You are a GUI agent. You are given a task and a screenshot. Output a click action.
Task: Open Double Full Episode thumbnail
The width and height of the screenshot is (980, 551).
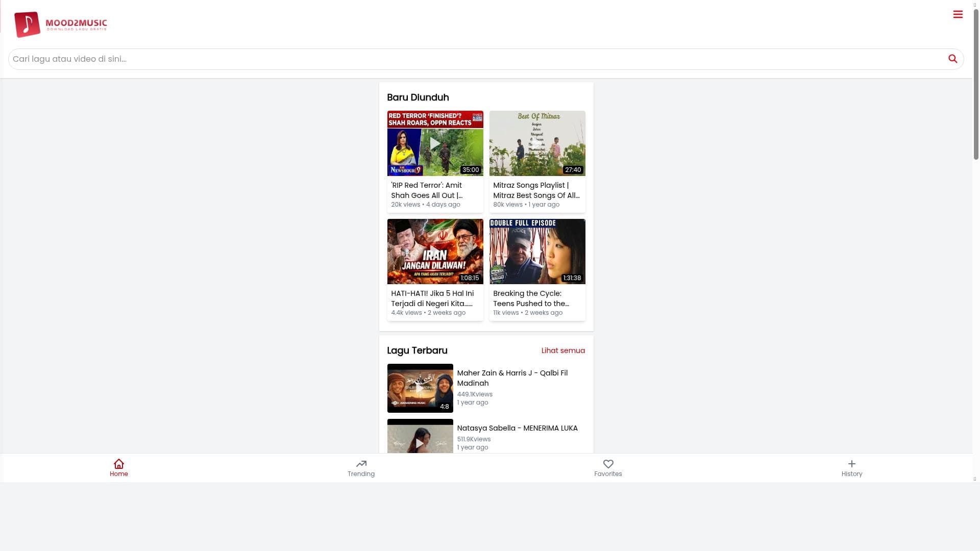537,252
